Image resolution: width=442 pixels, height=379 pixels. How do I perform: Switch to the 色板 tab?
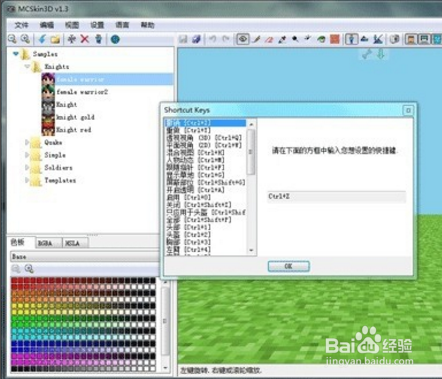click(18, 242)
